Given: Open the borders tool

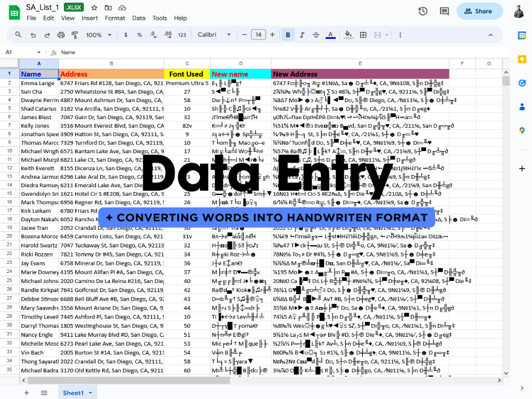Looking at the screenshot, I should (x=363, y=35).
